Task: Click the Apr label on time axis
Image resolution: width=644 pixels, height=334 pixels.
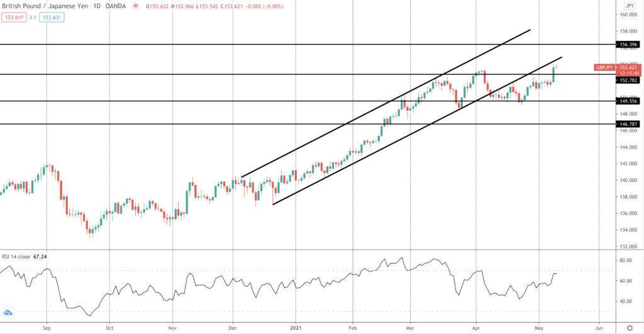Action: click(x=475, y=328)
